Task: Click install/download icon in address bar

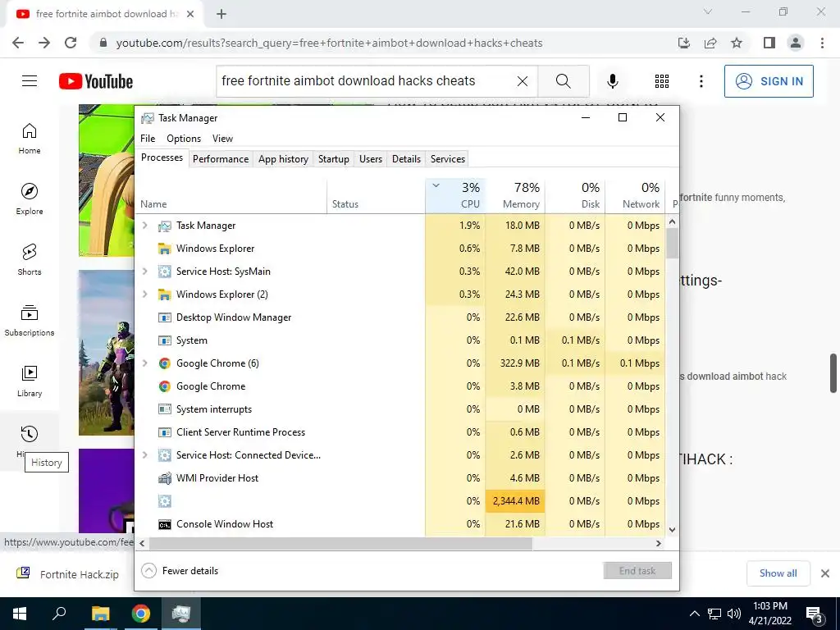Action: tap(684, 43)
